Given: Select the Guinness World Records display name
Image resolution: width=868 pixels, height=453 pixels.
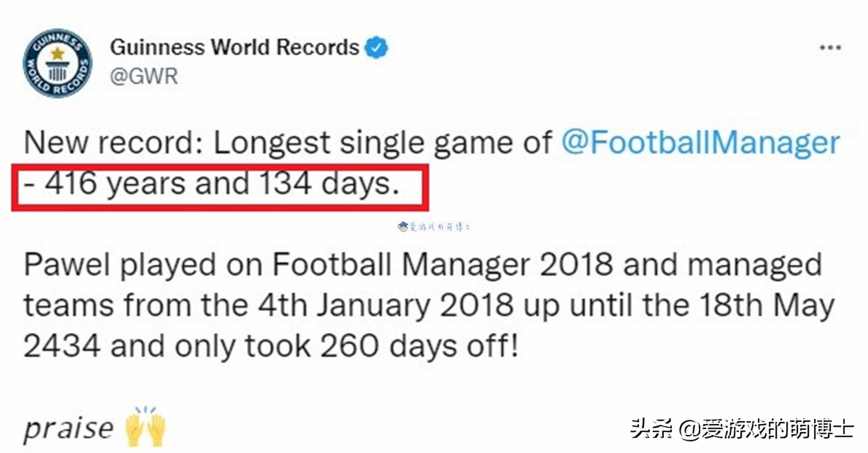Looking at the screenshot, I should [x=234, y=48].
